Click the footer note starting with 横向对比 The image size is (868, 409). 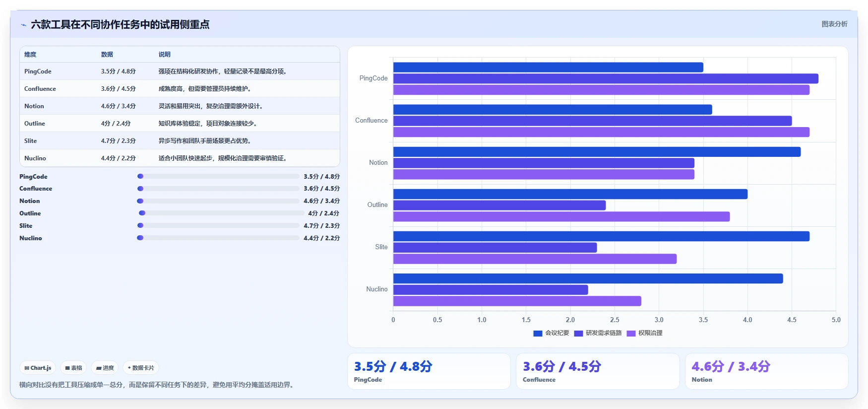click(x=158, y=385)
